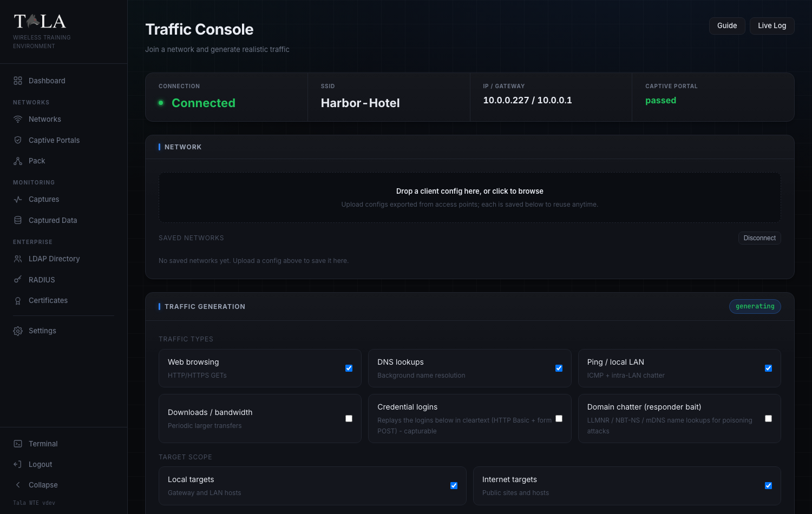Screen dimensions: 812x514
Task: Open LDAP Directory page
Action: point(63,259)
